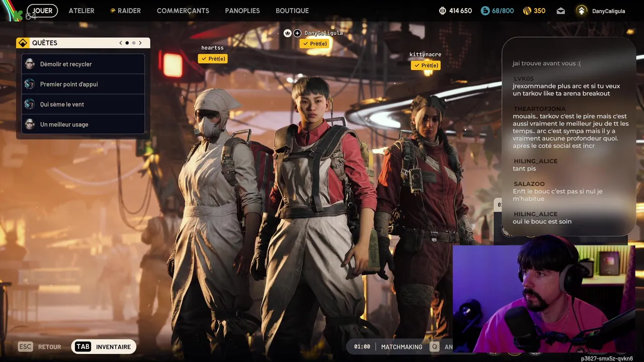Viewport: 644px width, 362px height.
Task: Click the player rank emblem icon
Action: pos(582,11)
